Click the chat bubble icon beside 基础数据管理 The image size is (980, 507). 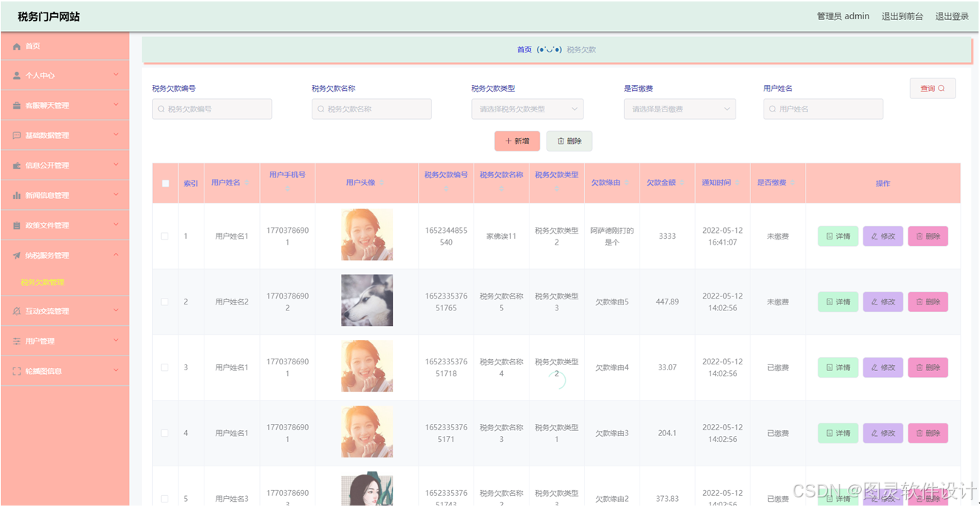17,136
